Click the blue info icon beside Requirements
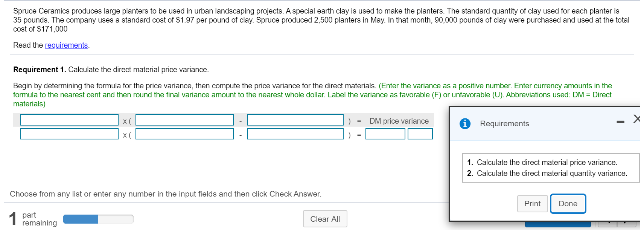Viewport: 644px width, 230px height. click(x=465, y=124)
